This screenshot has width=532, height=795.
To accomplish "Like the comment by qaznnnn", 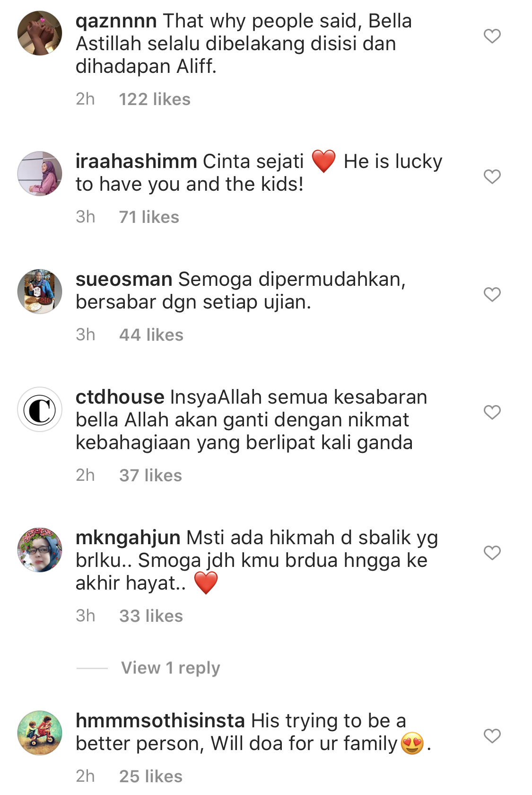I will point(492,36).
